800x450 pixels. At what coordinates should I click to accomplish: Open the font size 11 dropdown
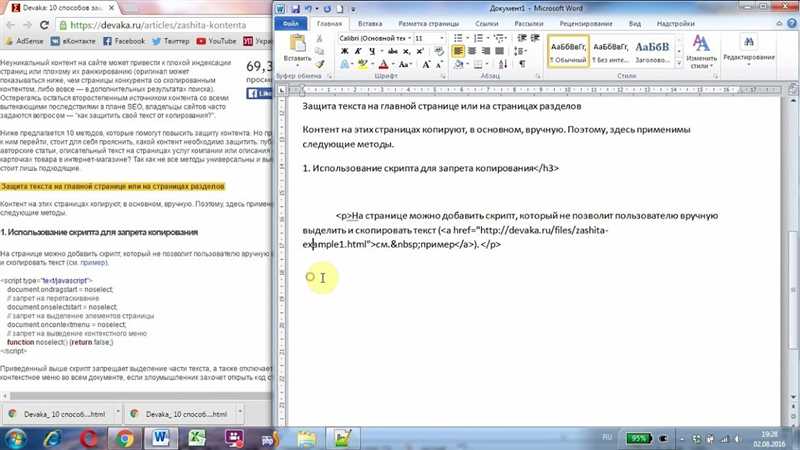(441, 38)
